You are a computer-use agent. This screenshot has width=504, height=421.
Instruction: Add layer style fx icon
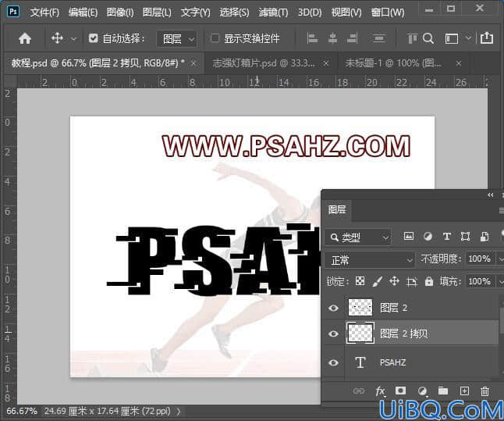[380, 391]
